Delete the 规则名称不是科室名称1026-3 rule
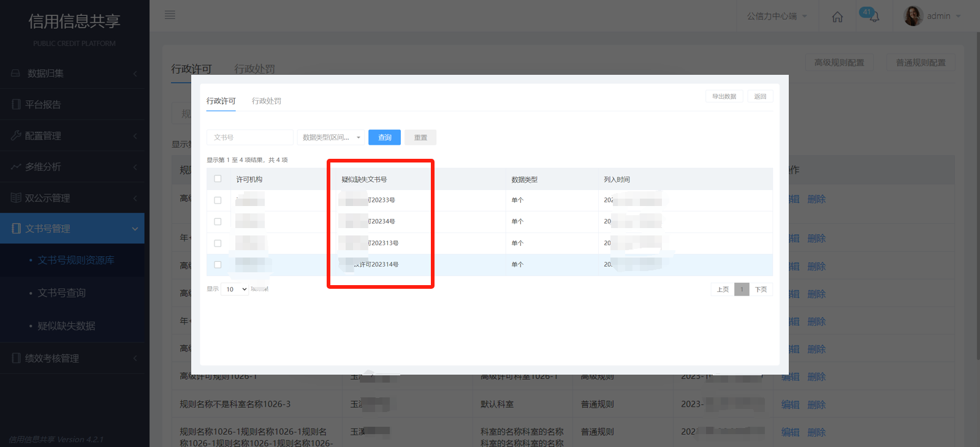 [x=816, y=405]
